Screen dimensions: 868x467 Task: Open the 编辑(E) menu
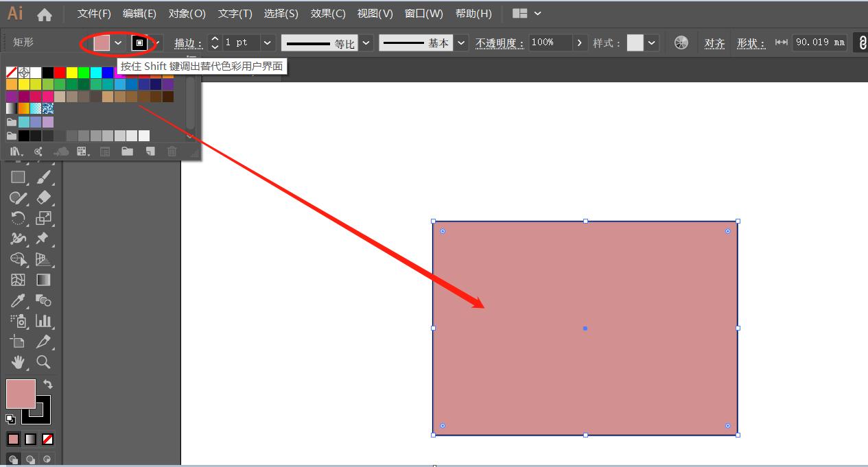point(139,14)
